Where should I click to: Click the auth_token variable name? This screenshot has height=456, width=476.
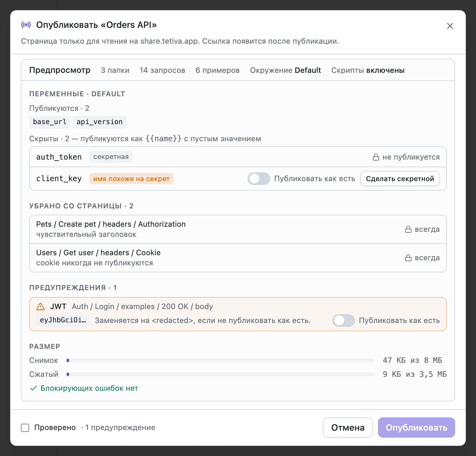pos(59,157)
